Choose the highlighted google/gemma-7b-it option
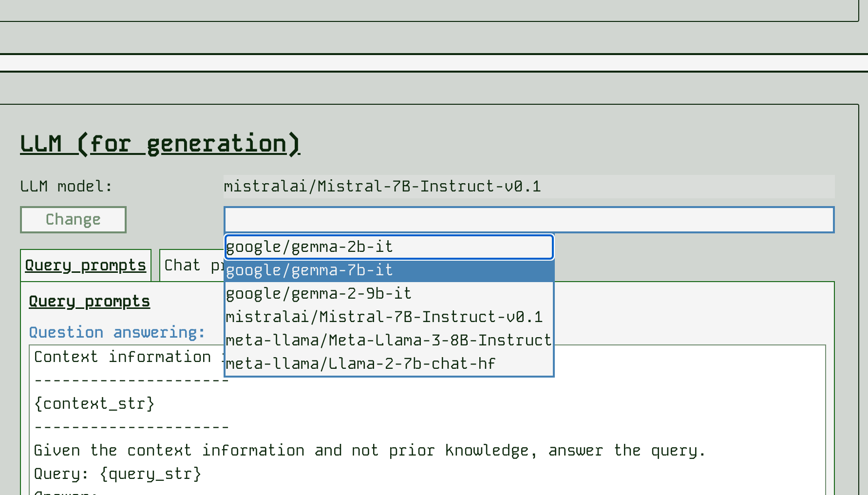 pyautogui.click(x=388, y=270)
